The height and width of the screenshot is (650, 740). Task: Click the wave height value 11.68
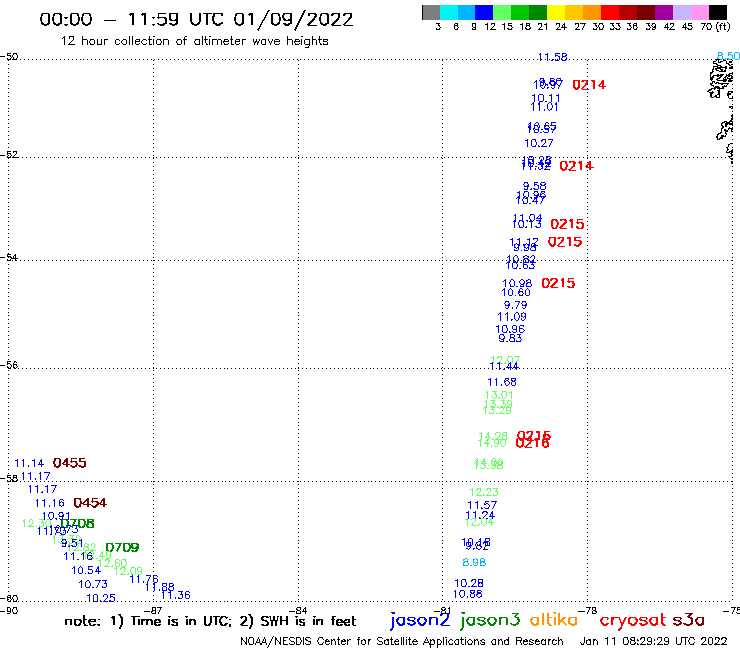click(502, 382)
